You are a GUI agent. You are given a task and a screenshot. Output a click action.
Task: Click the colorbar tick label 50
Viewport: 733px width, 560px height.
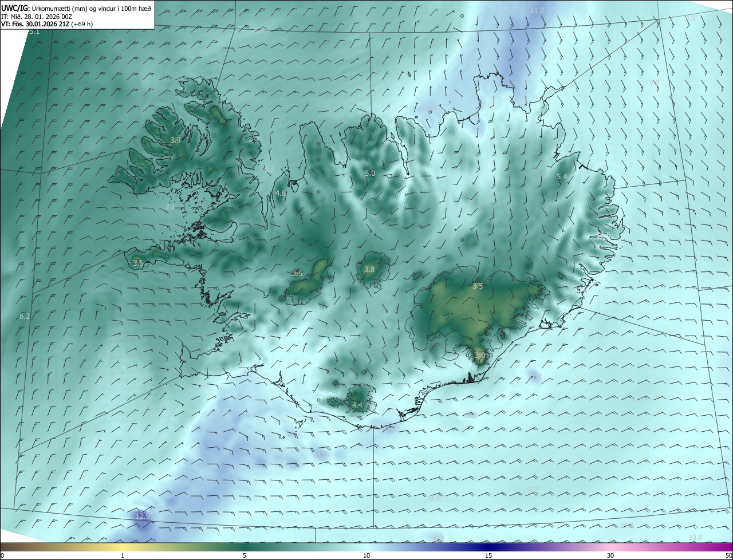728,555
